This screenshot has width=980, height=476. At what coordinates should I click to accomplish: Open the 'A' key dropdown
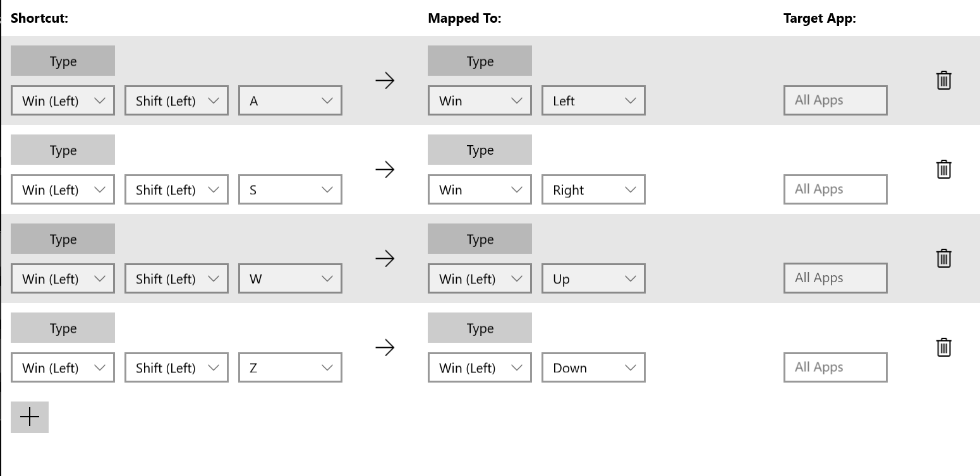click(x=289, y=100)
